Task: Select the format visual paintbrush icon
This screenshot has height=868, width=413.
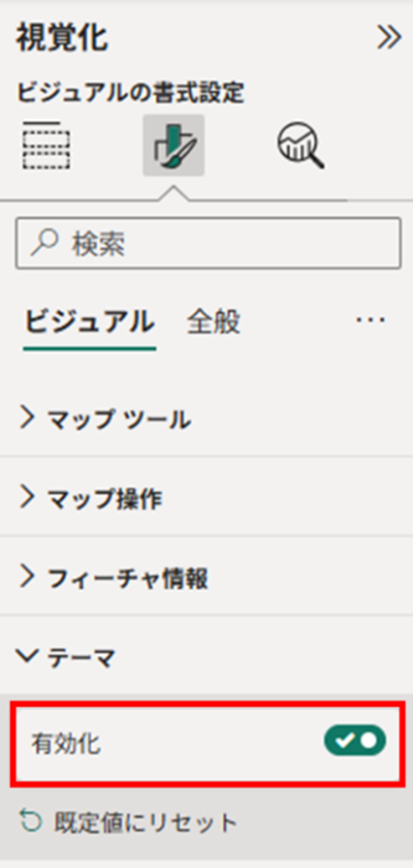Action: tap(173, 145)
